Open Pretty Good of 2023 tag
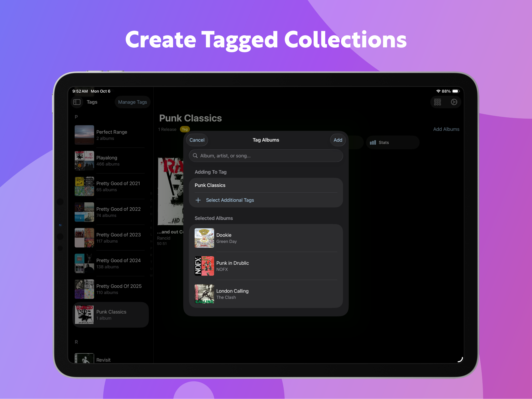 pos(111,238)
